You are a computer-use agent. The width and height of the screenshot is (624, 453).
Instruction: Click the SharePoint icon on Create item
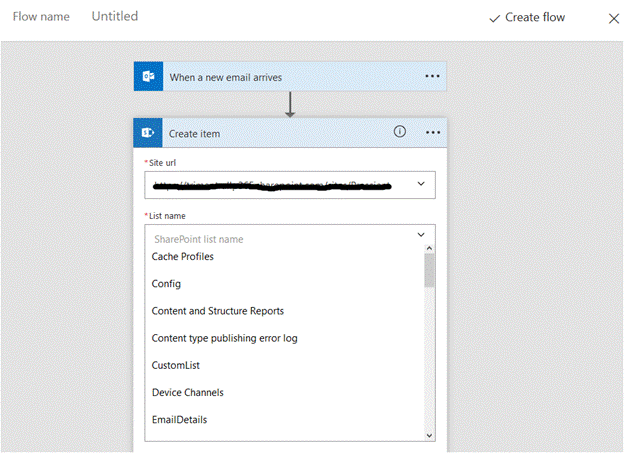(x=148, y=133)
